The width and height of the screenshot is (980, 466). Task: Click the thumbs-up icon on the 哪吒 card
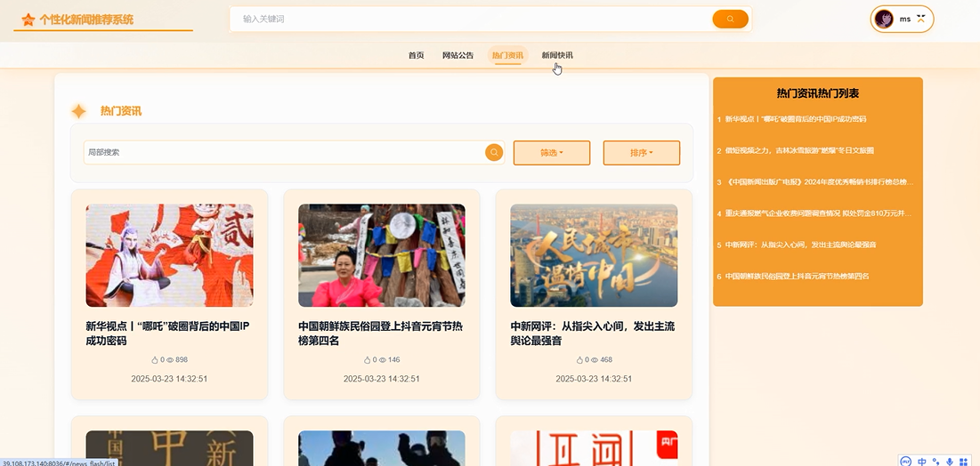pyautogui.click(x=155, y=360)
